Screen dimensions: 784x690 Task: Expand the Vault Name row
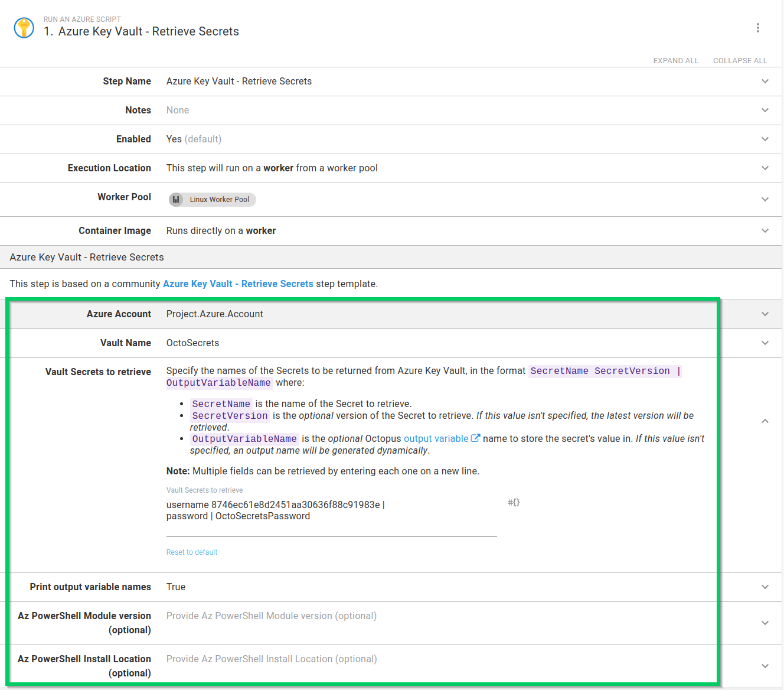click(765, 343)
